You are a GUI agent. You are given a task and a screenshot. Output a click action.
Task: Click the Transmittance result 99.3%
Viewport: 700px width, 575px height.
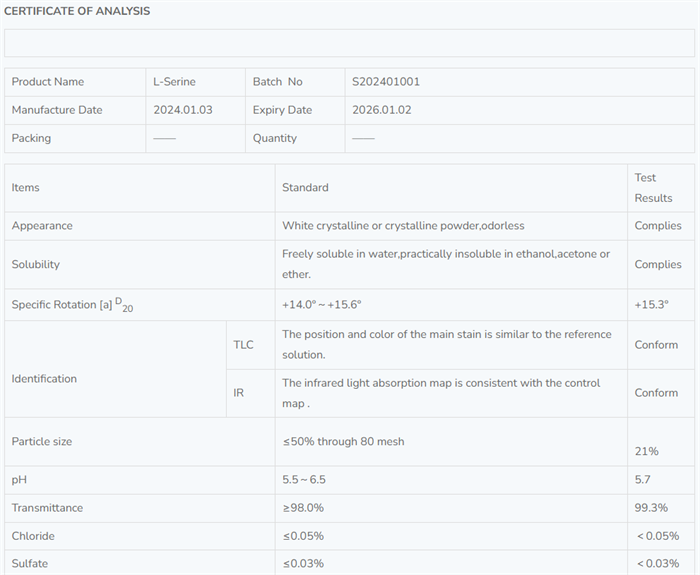[651, 508]
